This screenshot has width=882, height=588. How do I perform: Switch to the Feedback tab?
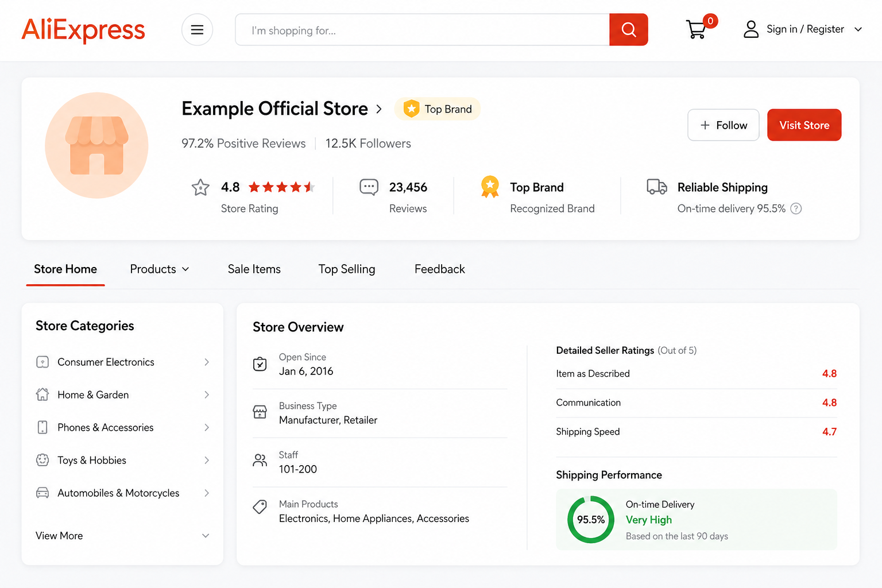pos(439,269)
